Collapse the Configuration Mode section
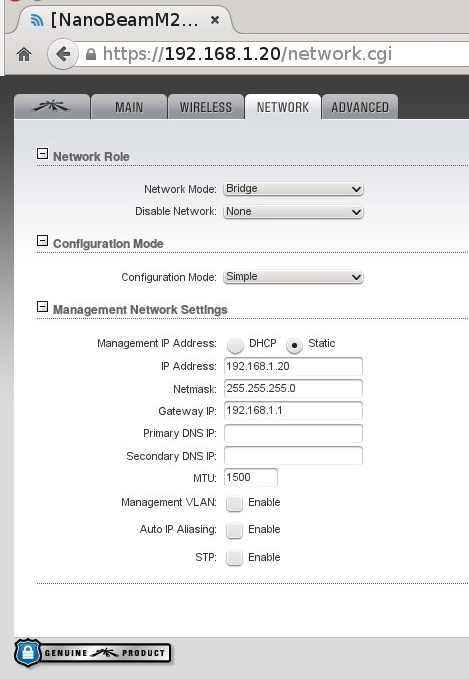 (x=42, y=240)
